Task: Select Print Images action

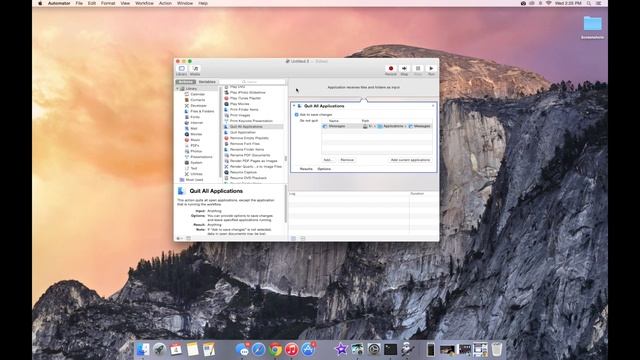Action: pos(240,116)
